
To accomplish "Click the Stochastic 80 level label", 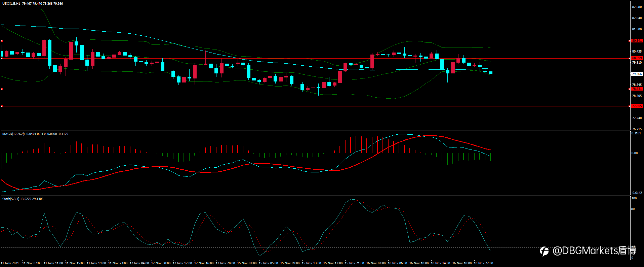I will [633, 209].
